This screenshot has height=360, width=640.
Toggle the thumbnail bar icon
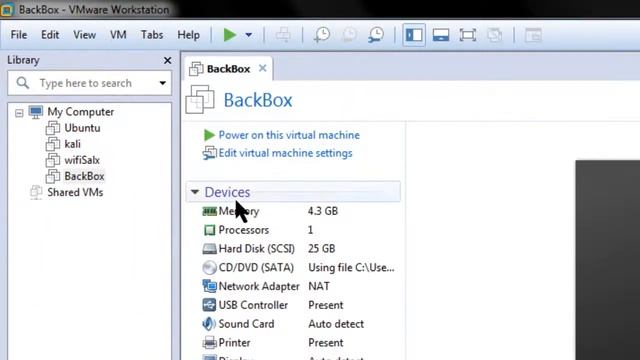[441, 35]
